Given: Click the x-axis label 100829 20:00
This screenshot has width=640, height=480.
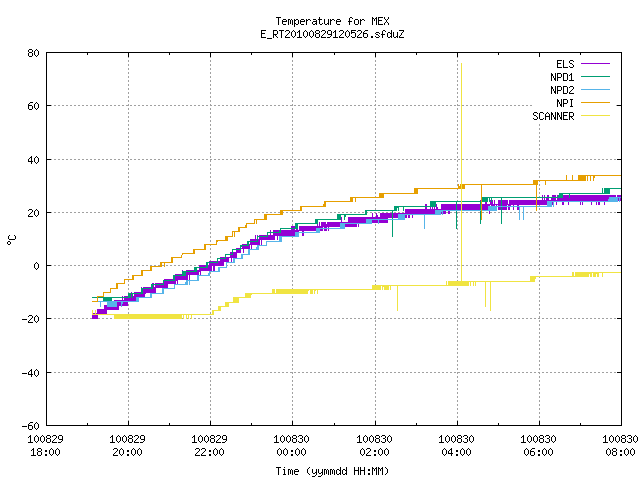Looking at the screenshot, I should 127,446.
